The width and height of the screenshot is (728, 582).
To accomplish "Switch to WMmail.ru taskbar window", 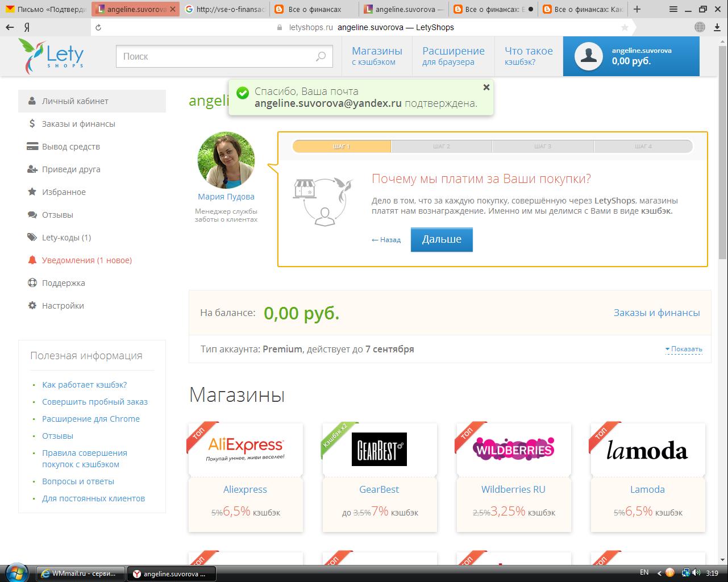I will 80,573.
